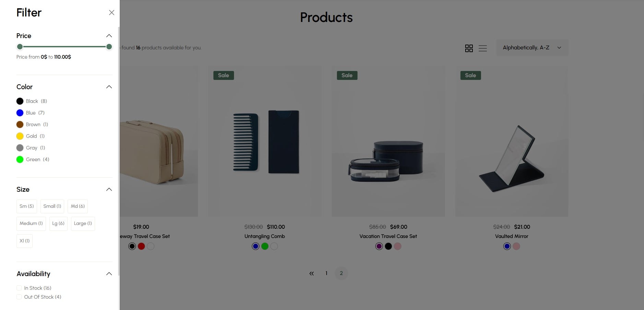Image resolution: width=644 pixels, height=310 pixels.
Task: Tick the In Stock checkbox
Action: click(19, 288)
